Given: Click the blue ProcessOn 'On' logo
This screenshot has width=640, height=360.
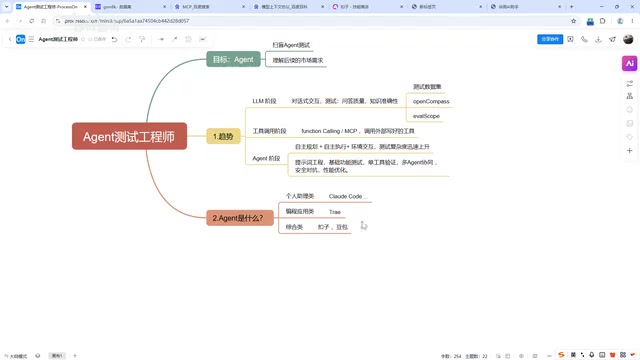Looking at the screenshot, I should (20, 39).
